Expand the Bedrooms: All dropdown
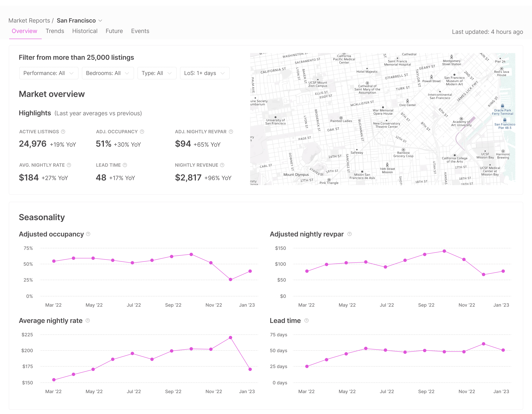The height and width of the screenshot is (414, 532). click(x=108, y=73)
